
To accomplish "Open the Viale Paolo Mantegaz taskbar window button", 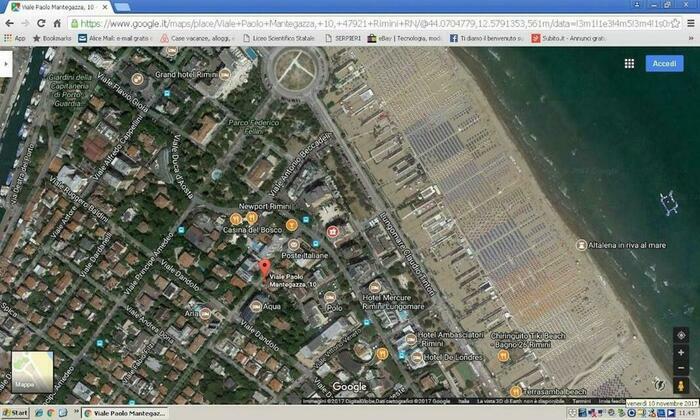I will (x=126, y=413).
